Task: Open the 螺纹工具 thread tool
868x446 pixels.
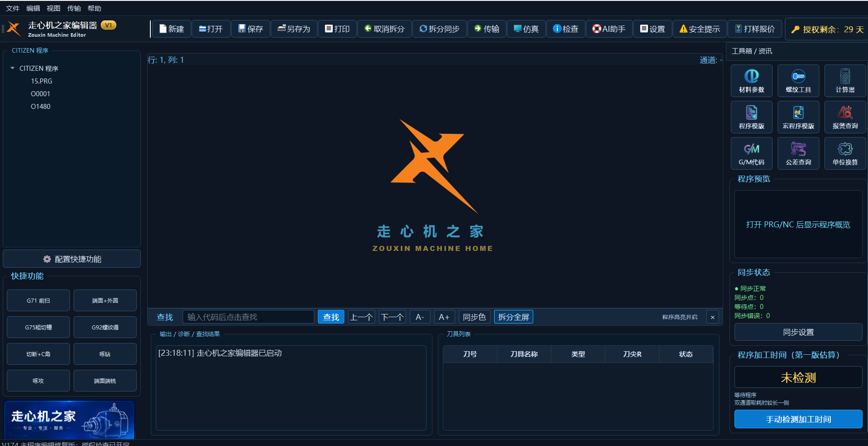Action: [799, 81]
